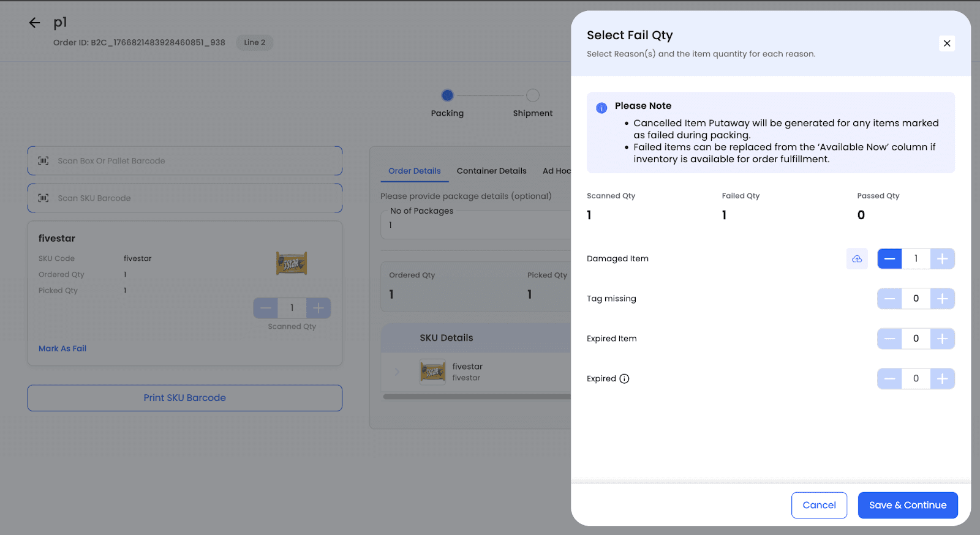Increase Expired Item quantity

942,339
